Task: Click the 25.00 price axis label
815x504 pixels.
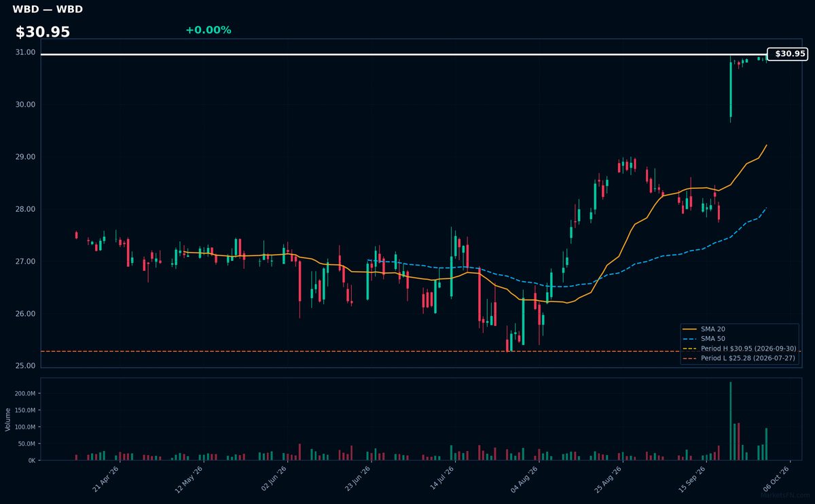Action: coord(25,366)
